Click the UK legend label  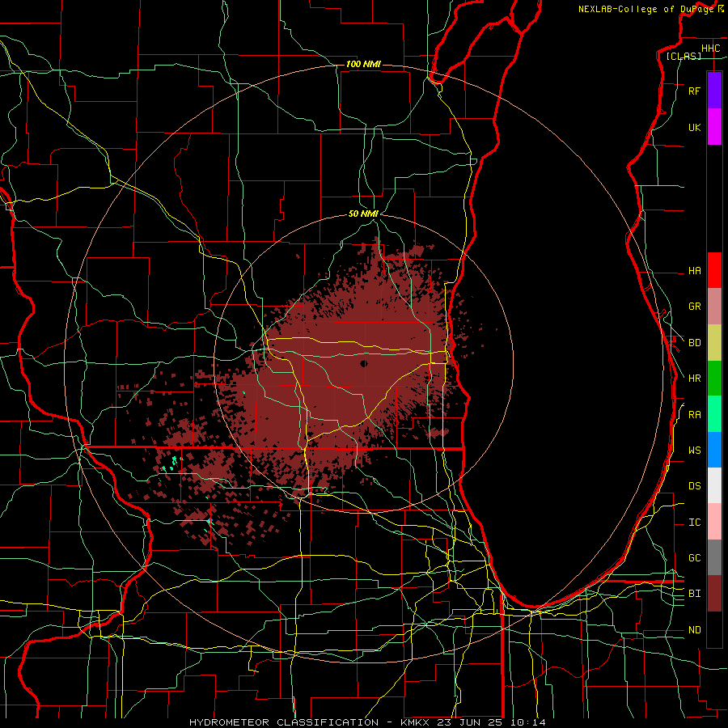tap(694, 128)
